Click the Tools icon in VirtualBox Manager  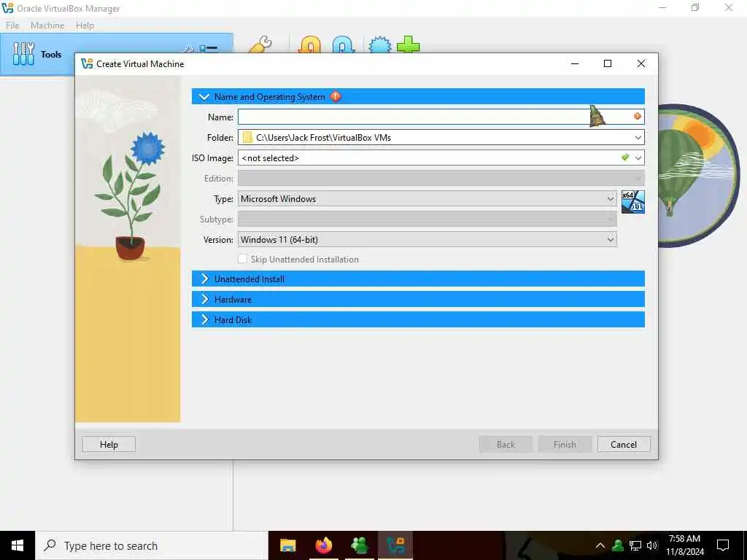point(23,53)
